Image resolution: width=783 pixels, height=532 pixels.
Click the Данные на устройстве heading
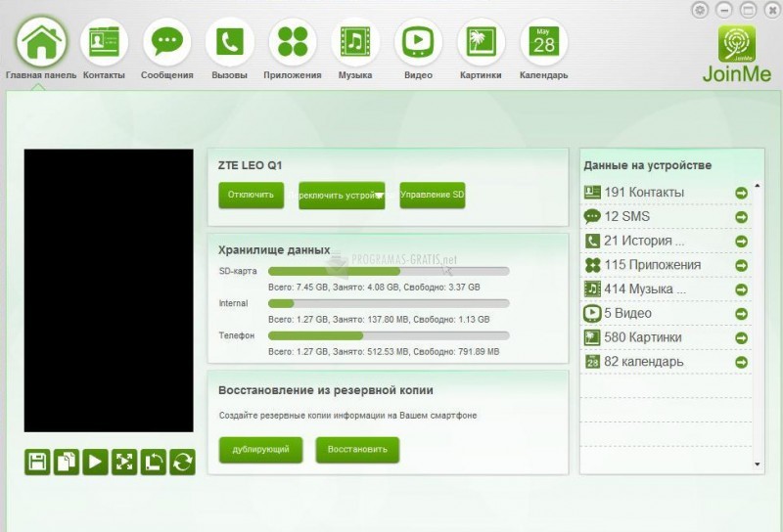point(648,165)
